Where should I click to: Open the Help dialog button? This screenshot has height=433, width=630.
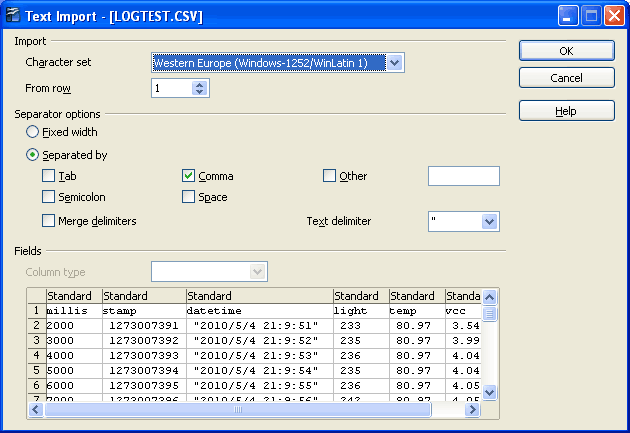pos(566,111)
